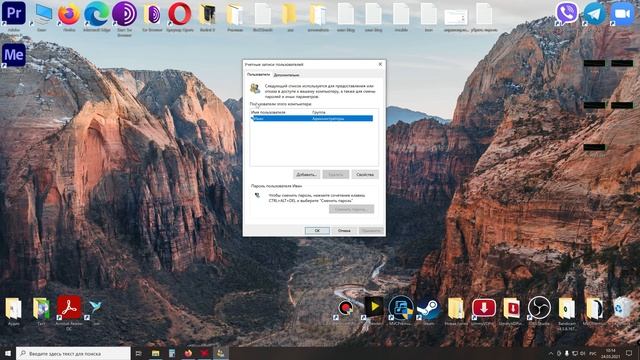The height and width of the screenshot is (360, 640).
Task: Open the red screen recorder shortcut
Action: tap(346, 308)
